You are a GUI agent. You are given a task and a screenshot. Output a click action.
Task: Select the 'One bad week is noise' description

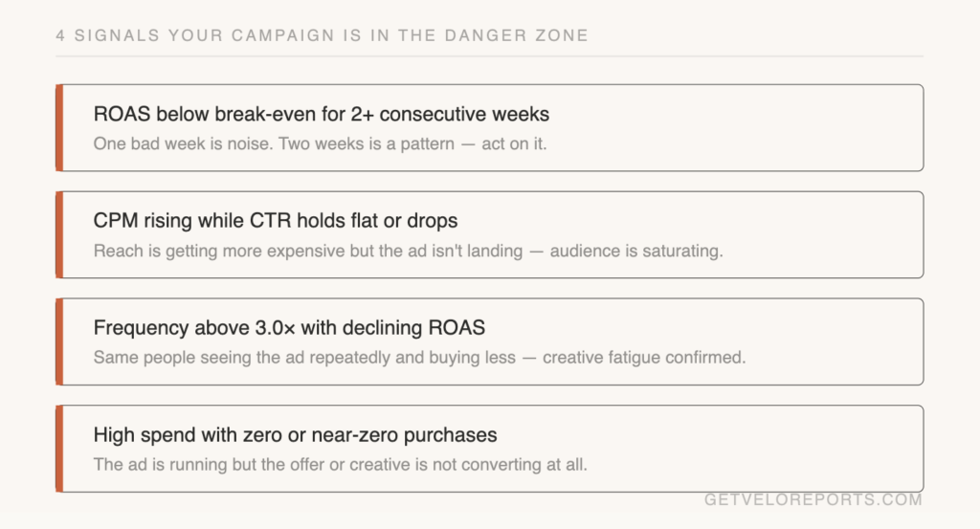pyautogui.click(x=320, y=144)
